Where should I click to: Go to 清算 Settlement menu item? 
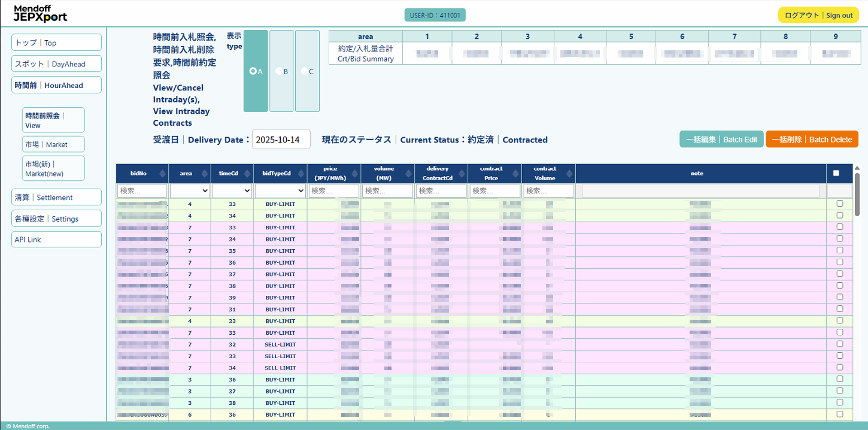tap(56, 198)
